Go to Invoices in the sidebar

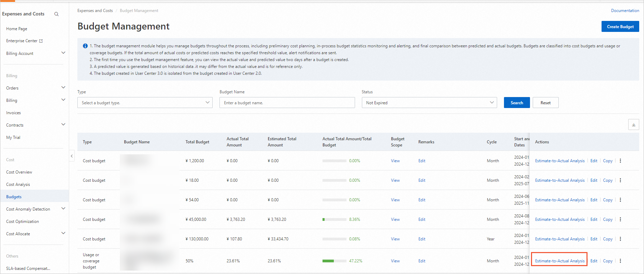(13, 113)
